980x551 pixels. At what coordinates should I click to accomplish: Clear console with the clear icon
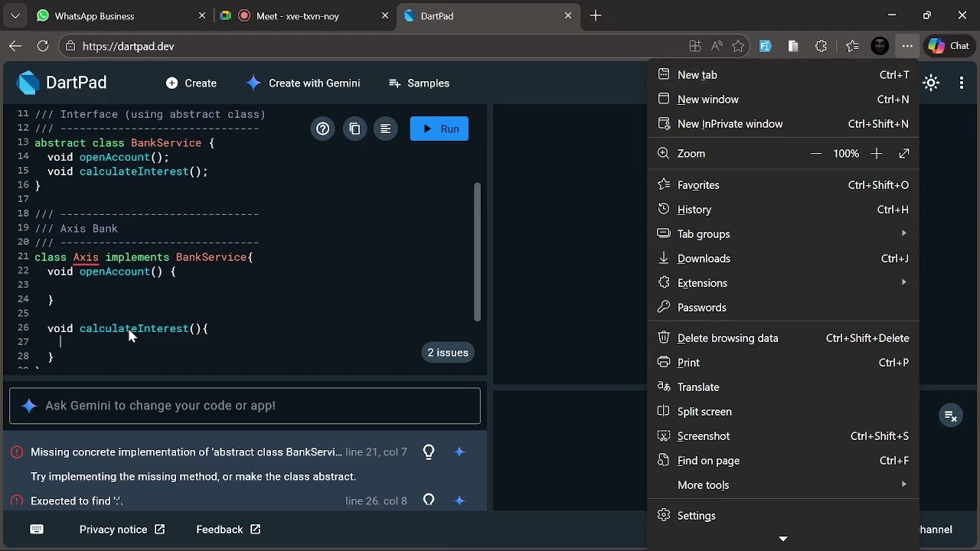click(x=950, y=416)
